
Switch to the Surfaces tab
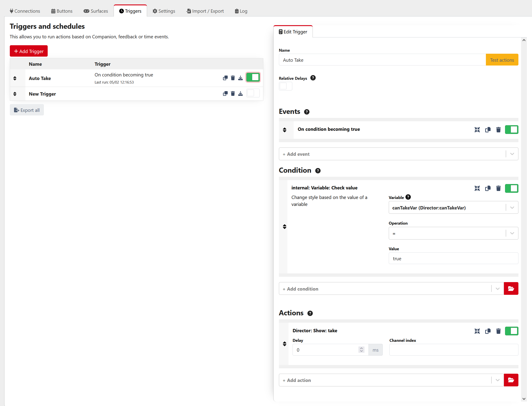(96, 11)
